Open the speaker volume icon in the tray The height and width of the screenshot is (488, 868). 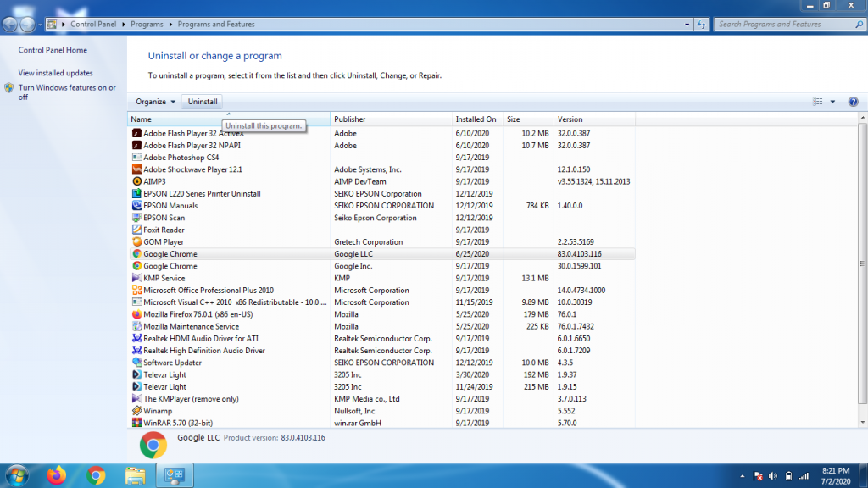[774, 475]
